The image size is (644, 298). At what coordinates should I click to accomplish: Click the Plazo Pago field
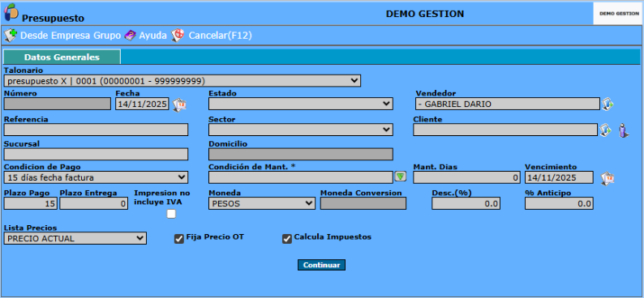click(x=30, y=203)
